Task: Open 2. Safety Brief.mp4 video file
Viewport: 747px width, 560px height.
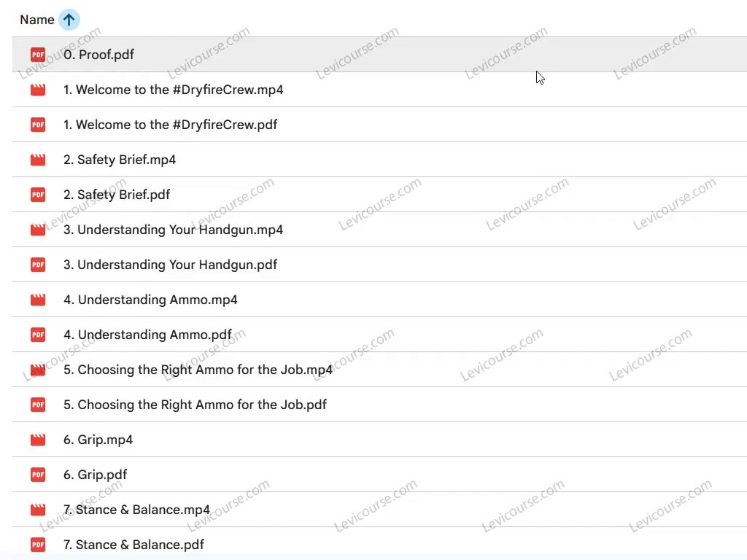Action: click(120, 160)
